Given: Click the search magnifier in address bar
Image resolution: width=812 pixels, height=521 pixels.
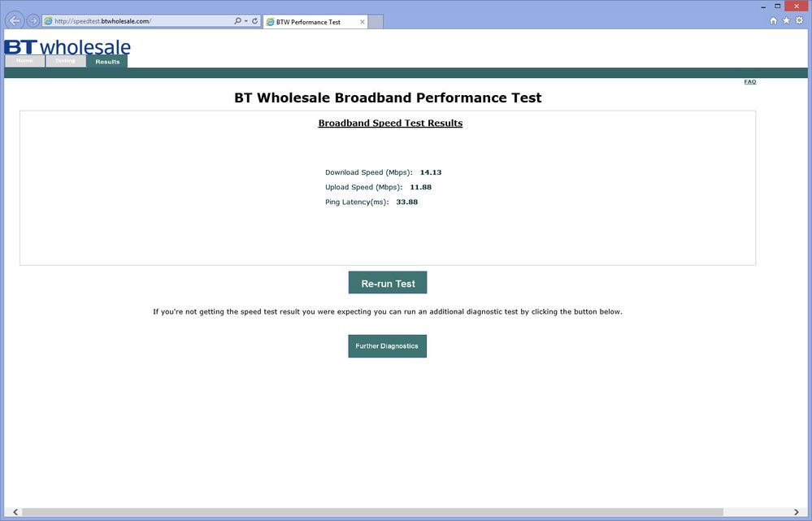Looking at the screenshot, I should (237, 20).
